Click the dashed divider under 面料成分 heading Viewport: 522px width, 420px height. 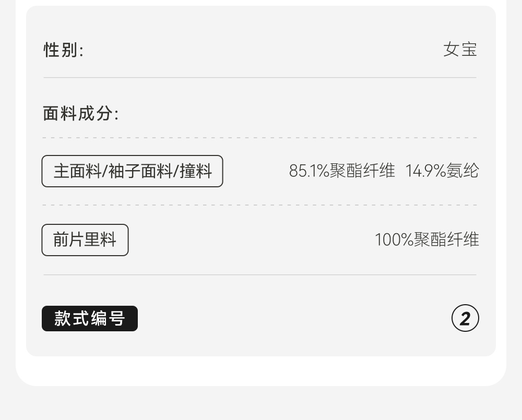[x=259, y=138]
